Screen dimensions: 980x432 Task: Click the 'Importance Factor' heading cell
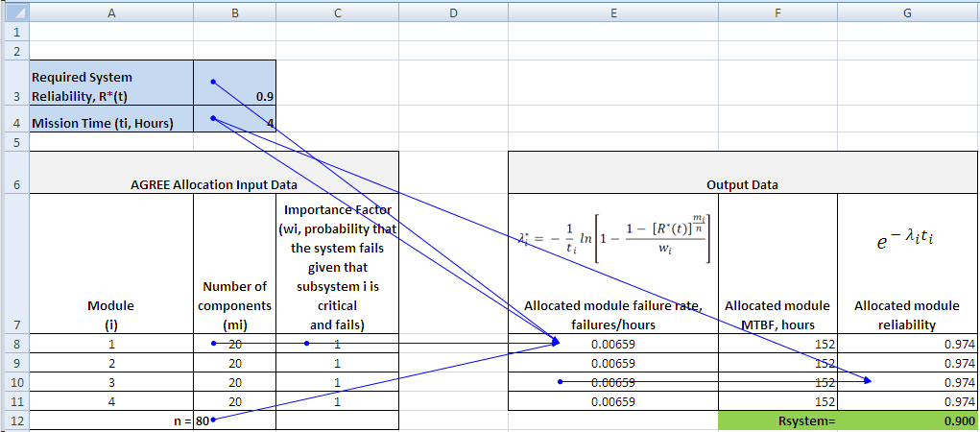(337, 263)
